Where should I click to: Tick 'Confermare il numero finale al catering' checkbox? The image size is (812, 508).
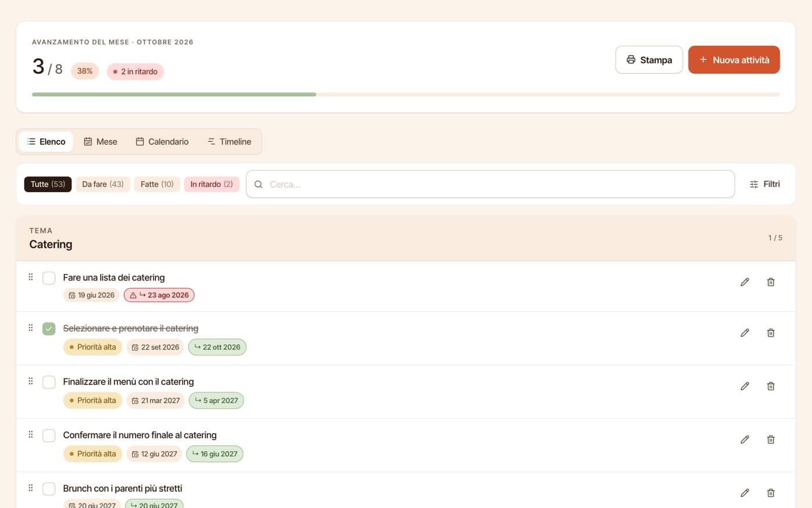tap(49, 436)
